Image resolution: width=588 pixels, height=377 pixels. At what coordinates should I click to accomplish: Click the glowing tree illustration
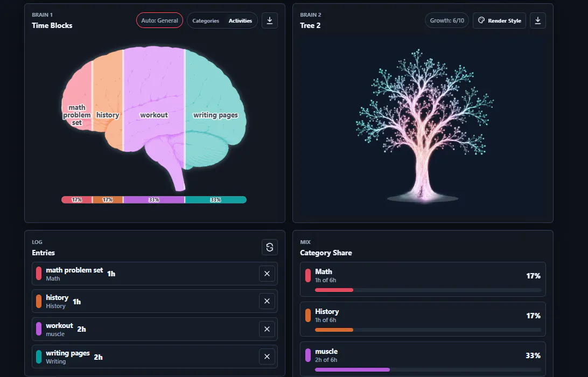click(423, 125)
